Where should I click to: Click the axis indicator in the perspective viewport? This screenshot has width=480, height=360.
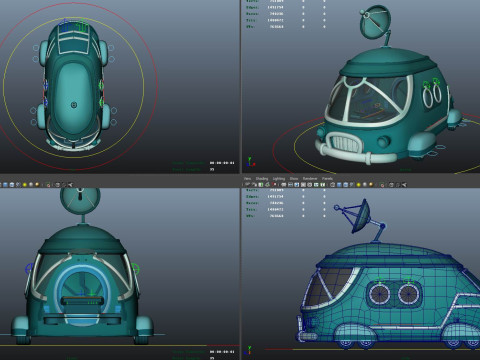click(251, 162)
